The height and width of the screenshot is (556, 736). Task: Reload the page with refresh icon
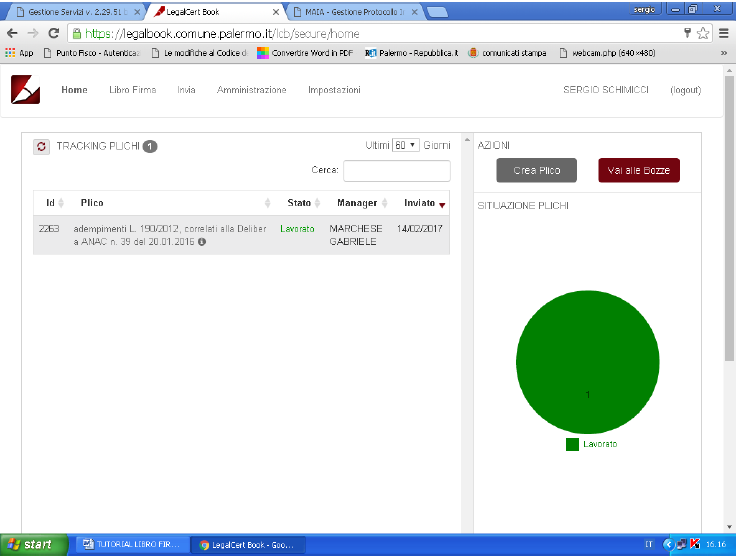click(54, 33)
